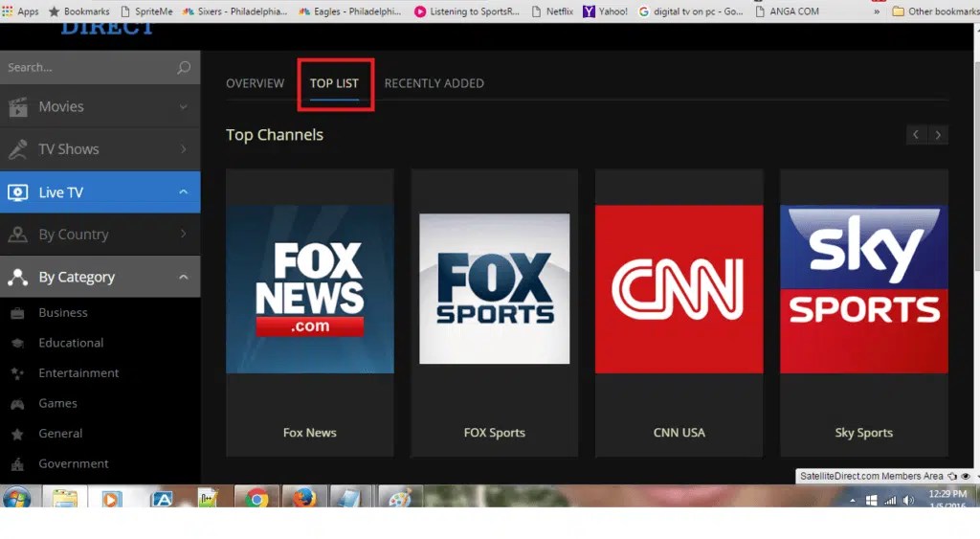Viewport: 980px width, 539px height.
Task: Open the TV Shows section
Action: point(100,148)
